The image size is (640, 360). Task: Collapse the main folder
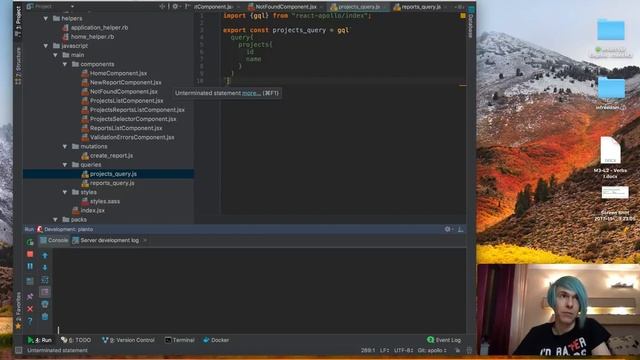coord(55,55)
